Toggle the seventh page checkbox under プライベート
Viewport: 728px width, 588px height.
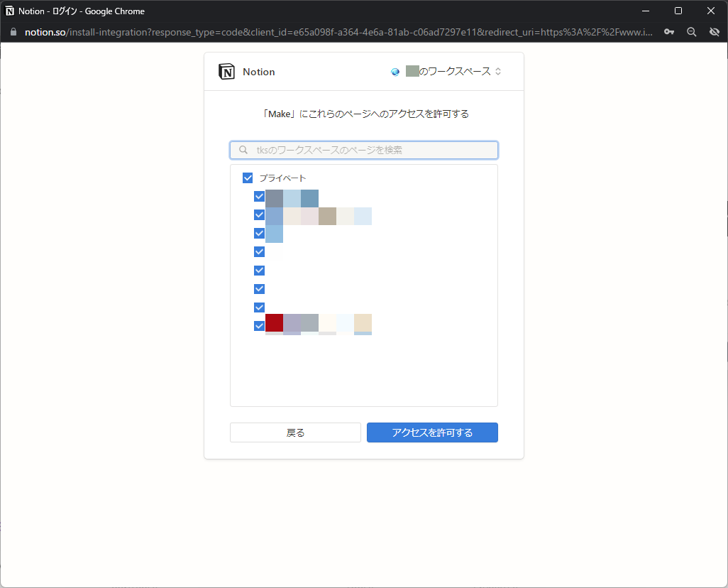coord(259,307)
